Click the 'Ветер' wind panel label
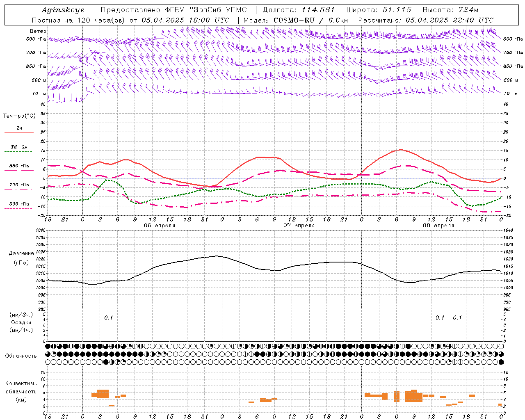 (x=38, y=31)
